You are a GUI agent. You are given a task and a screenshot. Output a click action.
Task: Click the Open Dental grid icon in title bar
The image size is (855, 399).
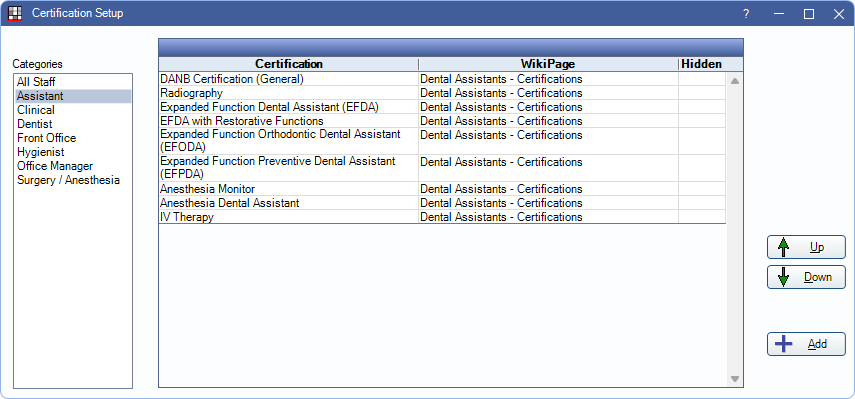tap(15, 13)
